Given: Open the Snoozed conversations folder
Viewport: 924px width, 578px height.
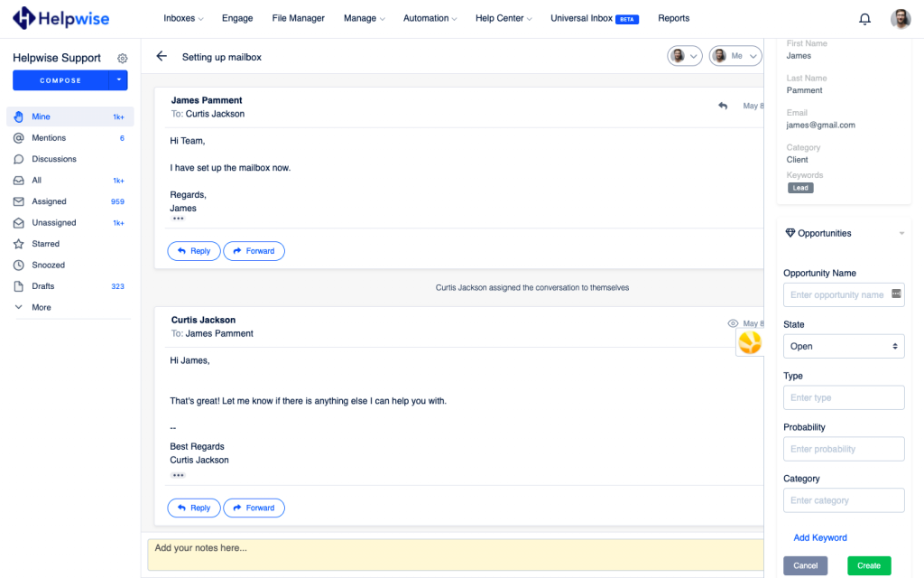Looking at the screenshot, I should tap(48, 266).
